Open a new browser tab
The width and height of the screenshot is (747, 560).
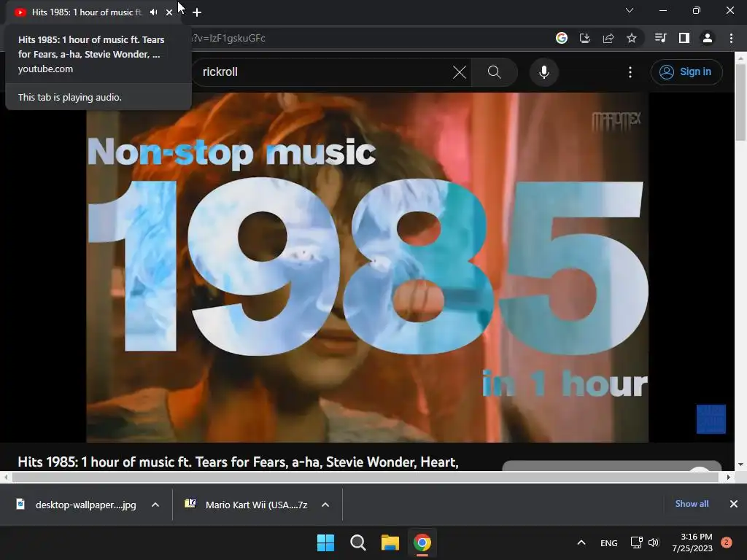click(x=197, y=12)
